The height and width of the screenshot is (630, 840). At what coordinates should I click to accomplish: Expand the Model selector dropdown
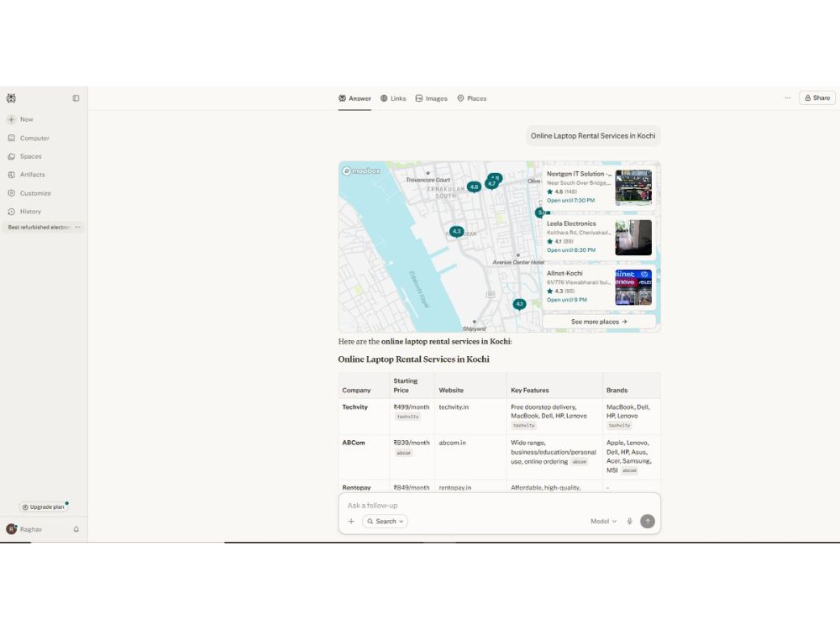click(603, 522)
